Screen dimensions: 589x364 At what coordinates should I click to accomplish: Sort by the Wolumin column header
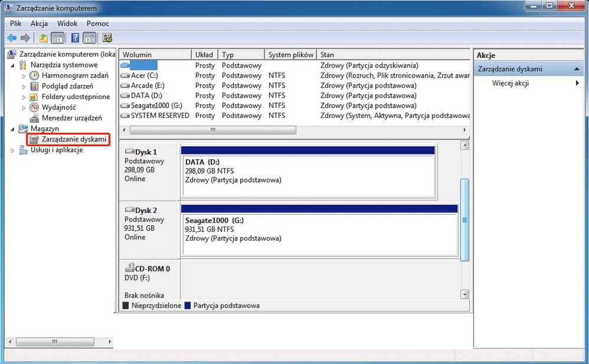[x=155, y=54]
